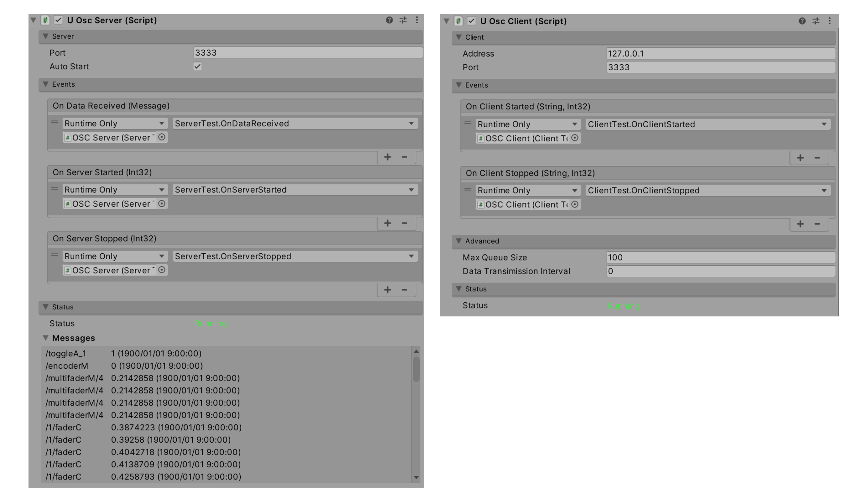Click object picker beside OnDataReceived target

[162, 137]
